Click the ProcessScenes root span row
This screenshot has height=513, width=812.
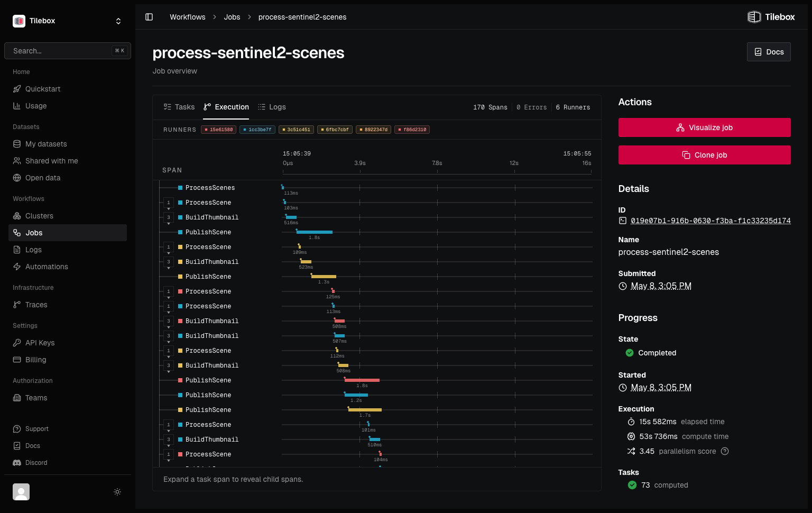coord(376,188)
